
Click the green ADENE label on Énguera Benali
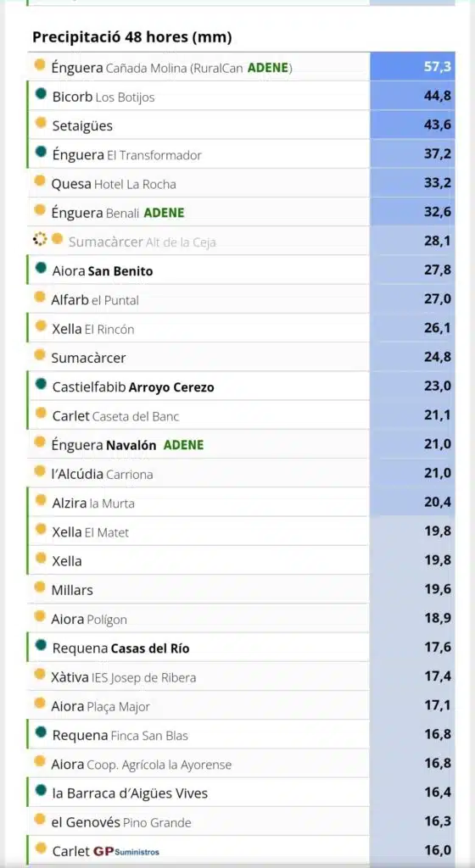tap(164, 213)
